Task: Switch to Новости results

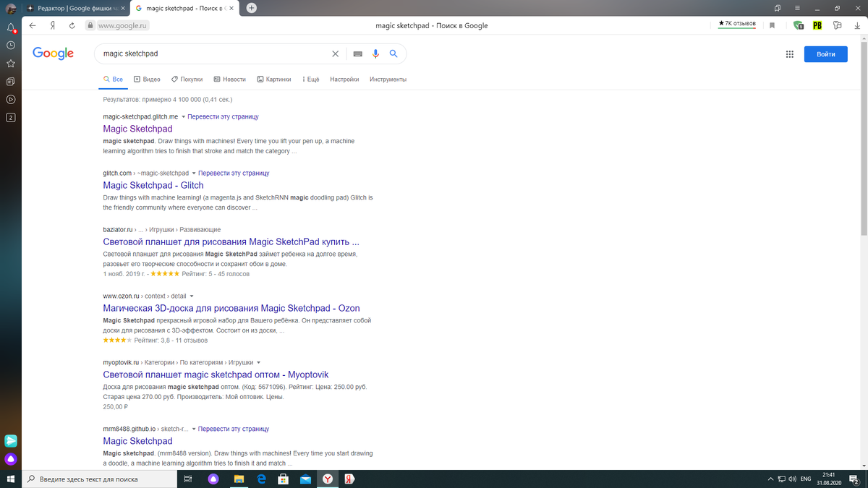Action: click(x=230, y=80)
